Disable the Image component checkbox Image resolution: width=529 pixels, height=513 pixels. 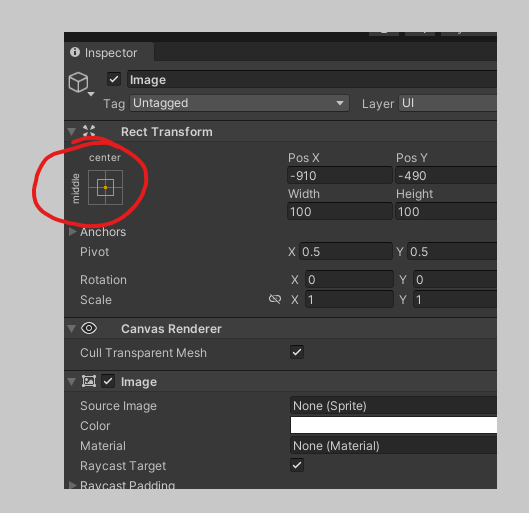[108, 381]
